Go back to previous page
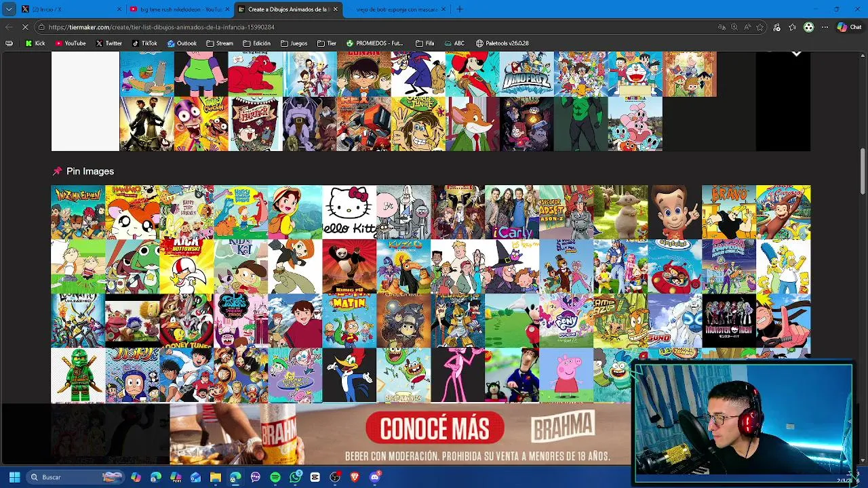This screenshot has width=868, height=488. [x=8, y=27]
